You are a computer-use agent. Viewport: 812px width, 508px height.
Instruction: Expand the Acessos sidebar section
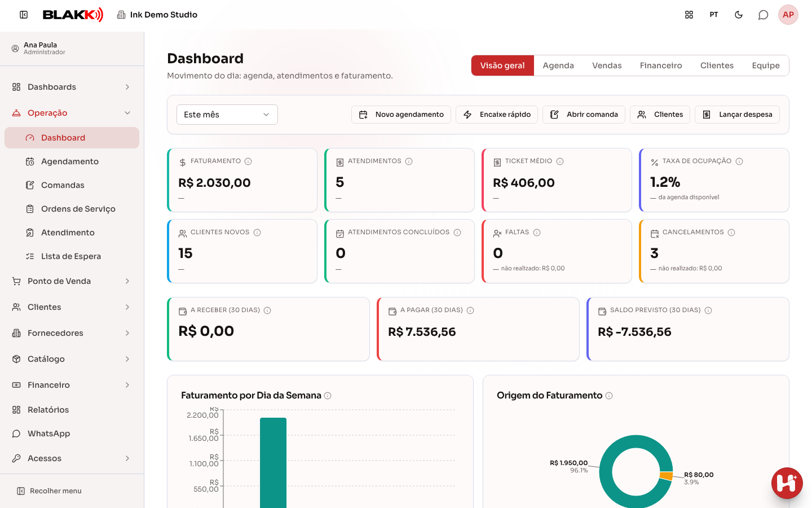[x=72, y=458]
